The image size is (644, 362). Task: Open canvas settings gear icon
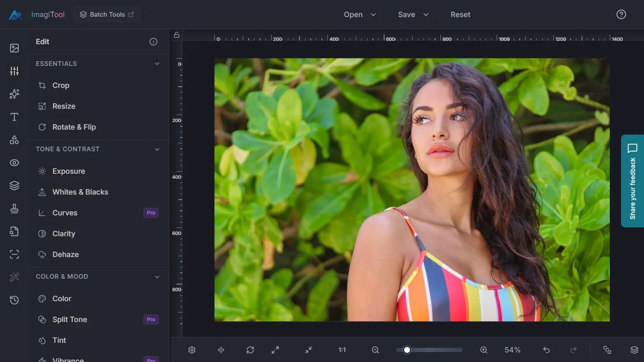(x=192, y=350)
